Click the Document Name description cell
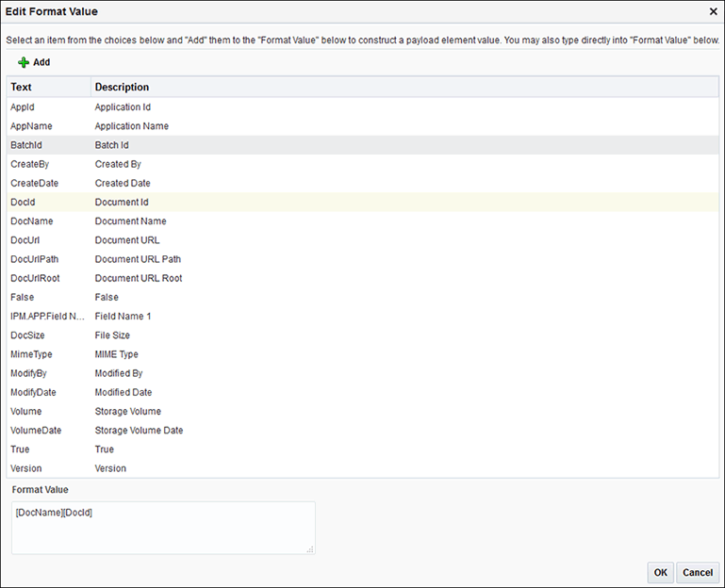The height and width of the screenshot is (588, 725). point(130,220)
